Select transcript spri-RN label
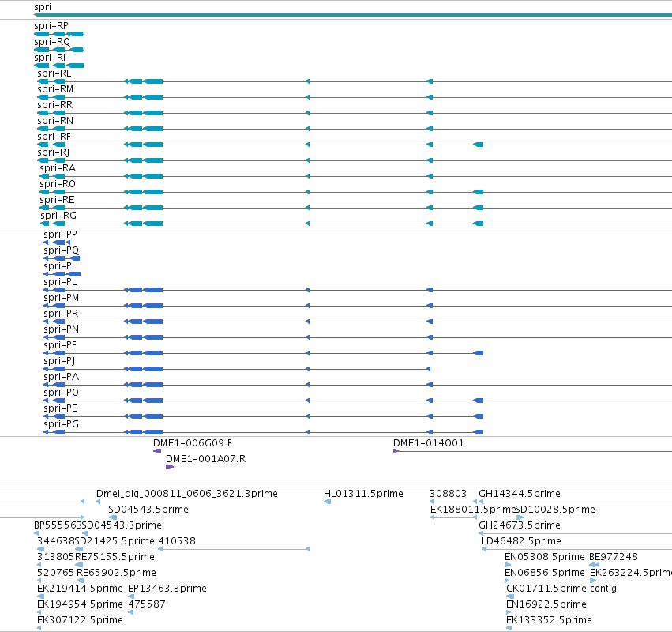This screenshot has width=672, height=632. click(x=55, y=121)
